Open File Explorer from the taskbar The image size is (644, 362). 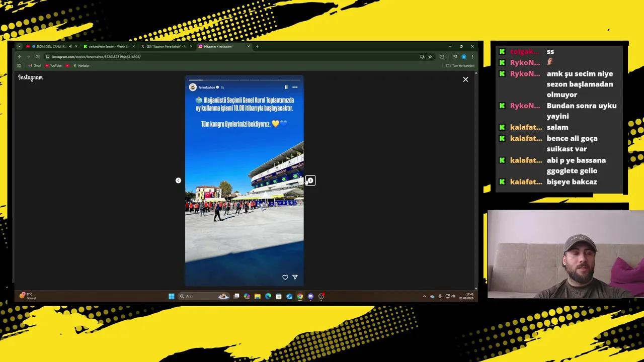pos(257,296)
